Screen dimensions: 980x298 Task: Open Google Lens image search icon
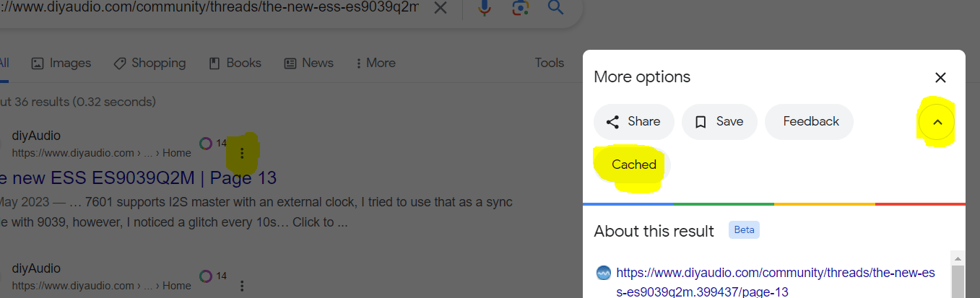tap(520, 8)
